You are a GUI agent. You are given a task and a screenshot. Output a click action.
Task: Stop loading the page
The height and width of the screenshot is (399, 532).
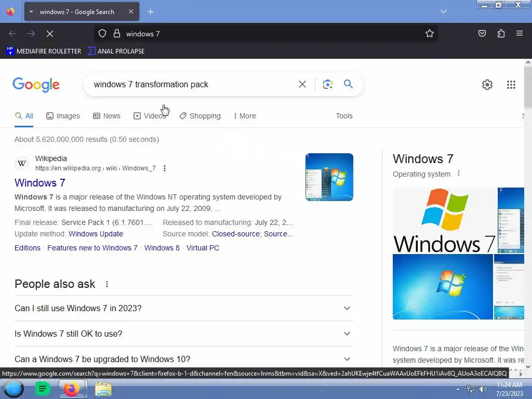click(x=50, y=34)
